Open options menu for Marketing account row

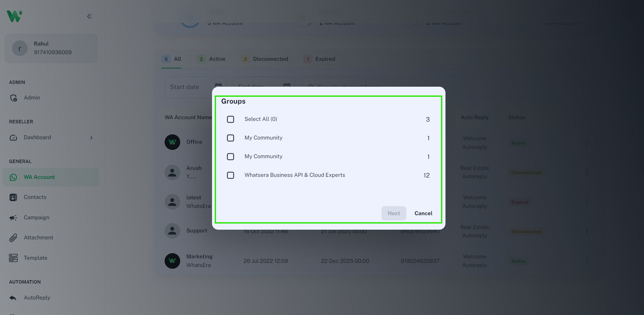coord(587,261)
